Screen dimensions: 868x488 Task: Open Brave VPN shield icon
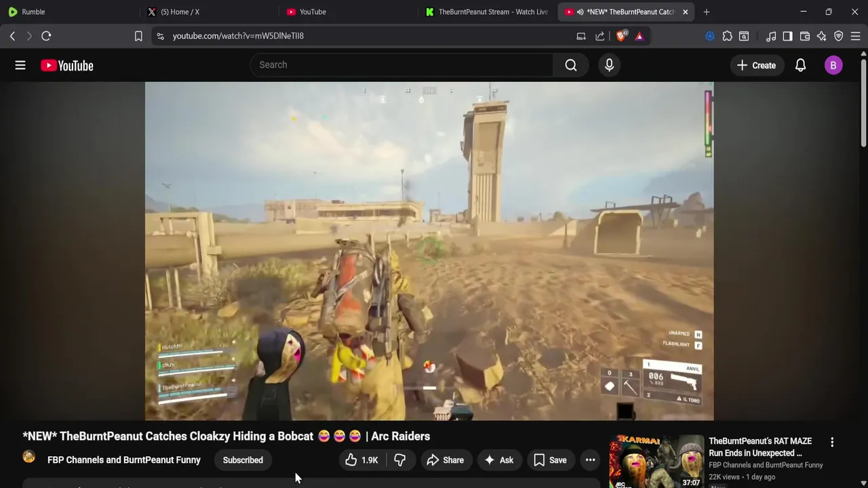pyautogui.click(x=839, y=36)
